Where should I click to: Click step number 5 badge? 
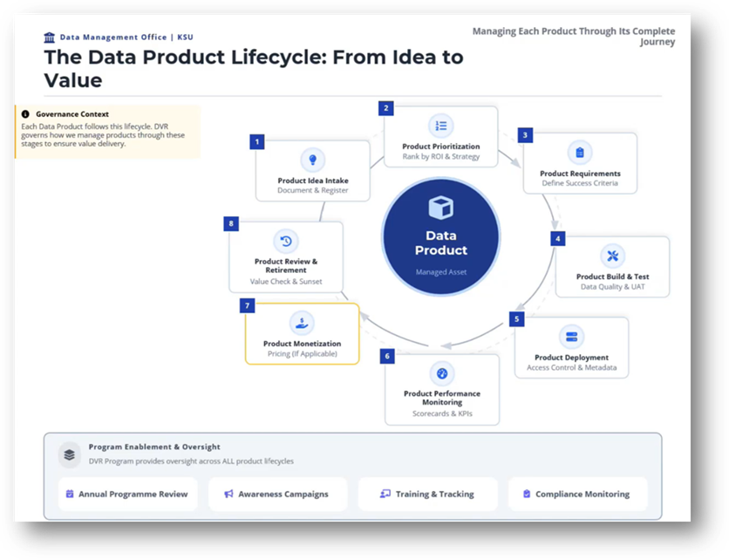click(516, 319)
